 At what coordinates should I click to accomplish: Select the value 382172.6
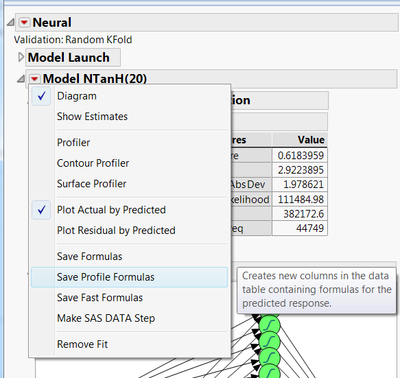pos(300,214)
